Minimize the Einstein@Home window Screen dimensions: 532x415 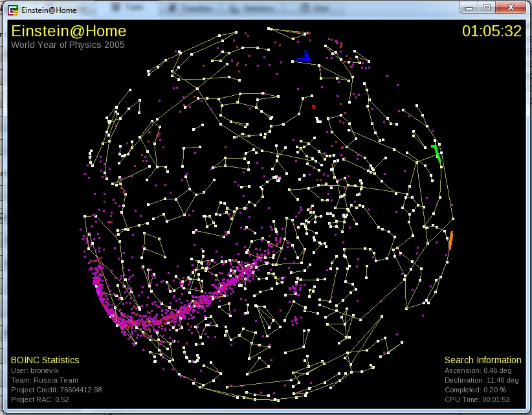coord(469,8)
